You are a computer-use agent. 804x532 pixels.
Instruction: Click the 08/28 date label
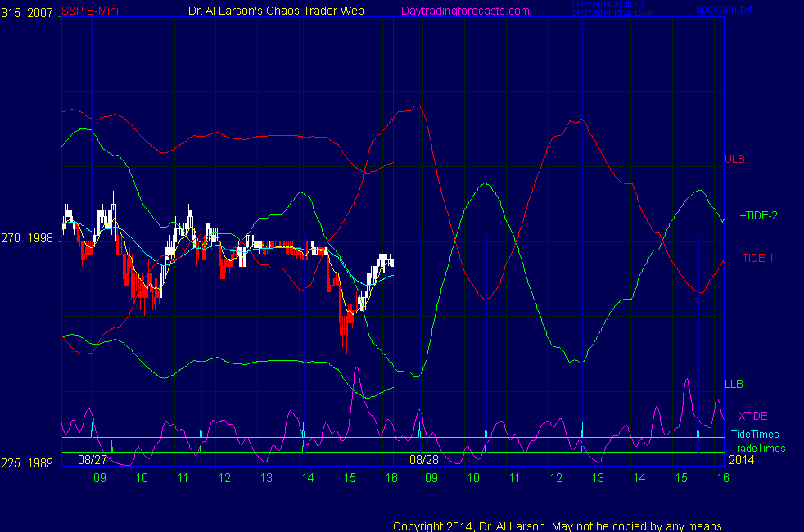[424, 460]
